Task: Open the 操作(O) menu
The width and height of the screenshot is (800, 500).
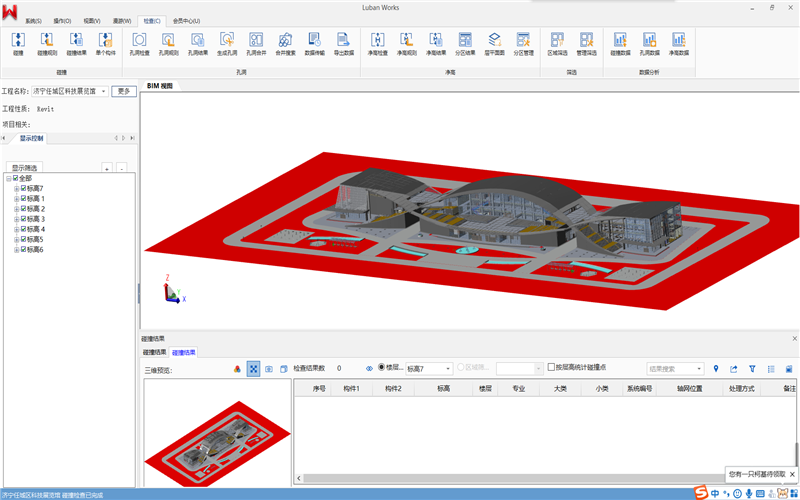Action: [62, 21]
